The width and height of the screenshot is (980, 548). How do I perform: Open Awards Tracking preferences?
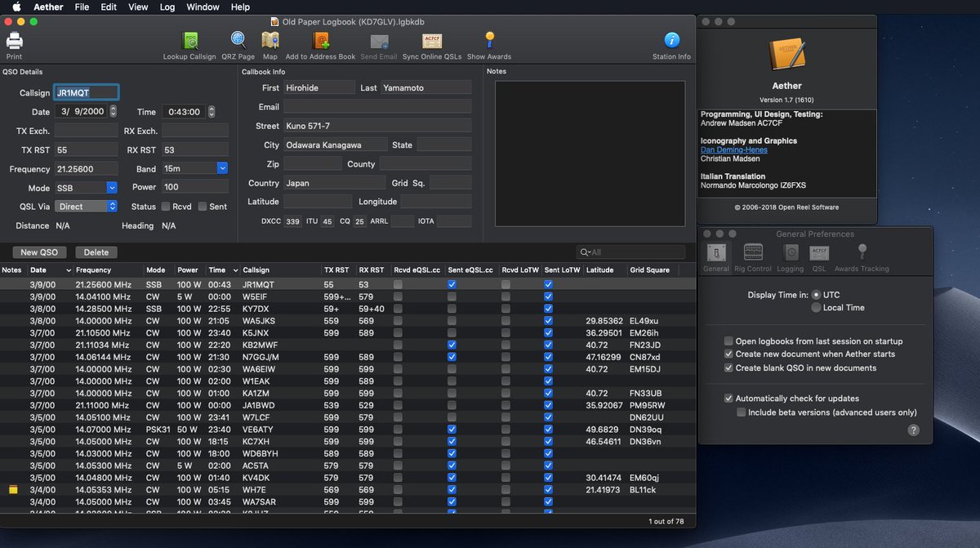click(x=862, y=252)
